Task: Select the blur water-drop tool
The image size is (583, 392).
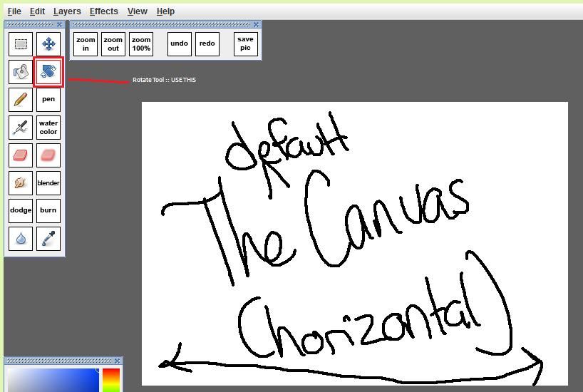Action: click(x=21, y=239)
